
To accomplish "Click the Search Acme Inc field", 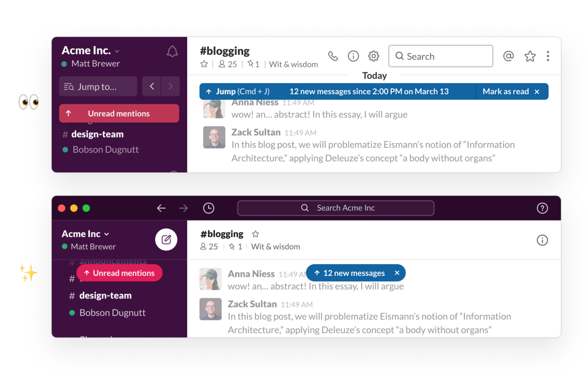I will pos(336,208).
